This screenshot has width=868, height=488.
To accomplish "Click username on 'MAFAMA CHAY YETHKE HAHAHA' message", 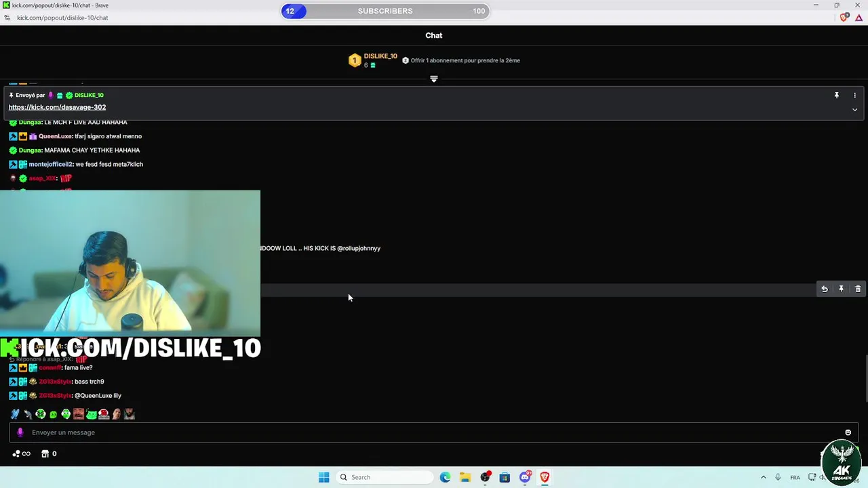I will 31,150.
